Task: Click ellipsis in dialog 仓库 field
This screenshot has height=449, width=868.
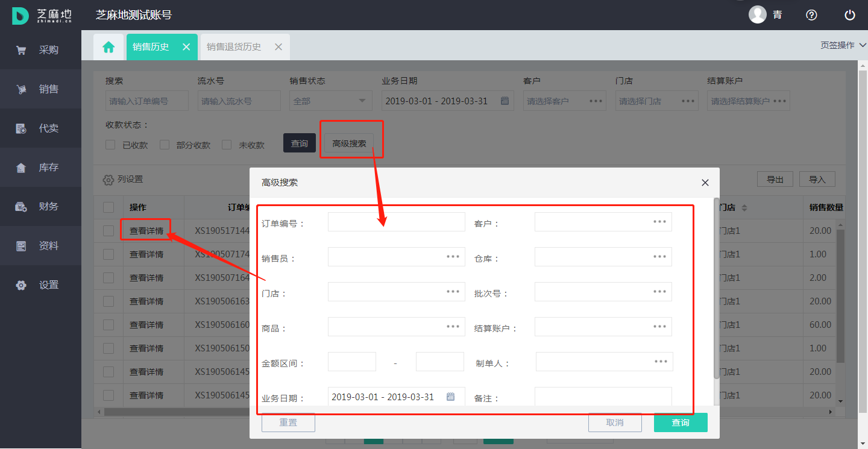Action: click(660, 257)
